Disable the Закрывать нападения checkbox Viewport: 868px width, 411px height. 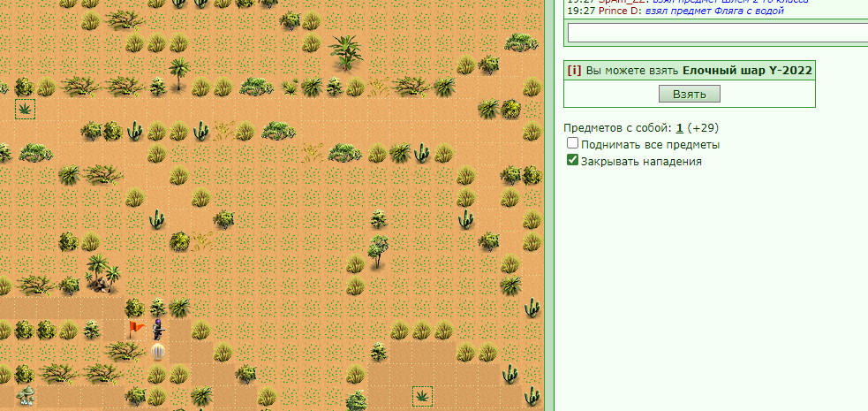pyautogui.click(x=573, y=161)
